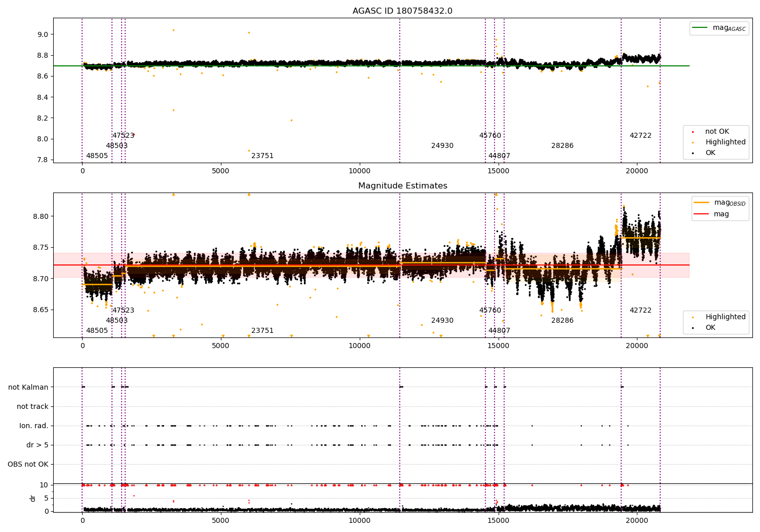Click 'Highlighted' legend entry in the middle plot
Screen dimensions: 760x532
click(720, 317)
